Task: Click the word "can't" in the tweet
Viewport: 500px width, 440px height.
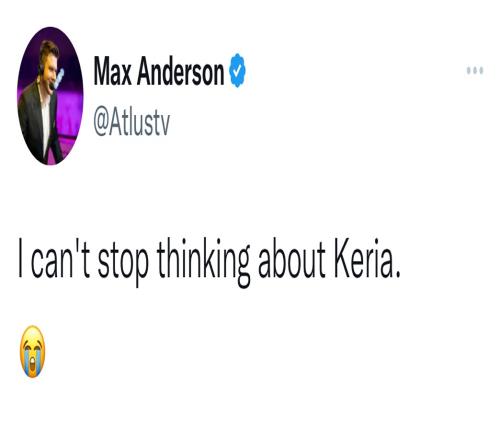Action: click(60, 258)
